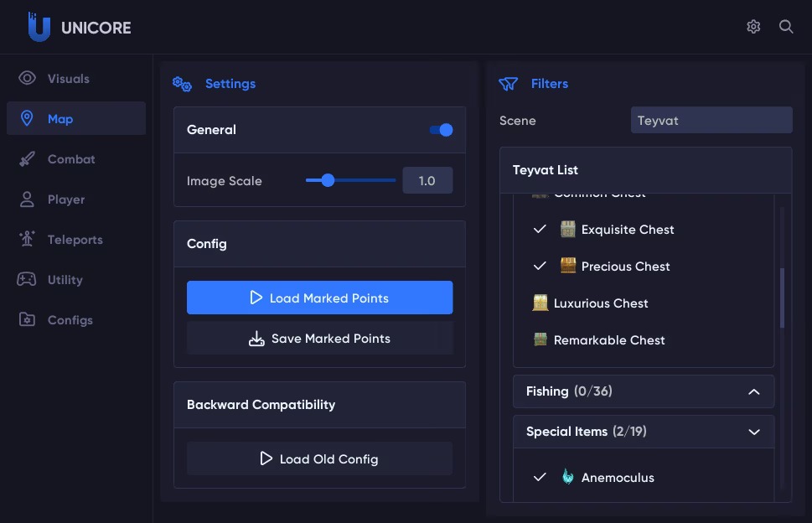Image resolution: width=812 pixels, height=523 pixels.
Task: Switch to the Teleports sidebar tab
Action: click(x=76, y=239)
